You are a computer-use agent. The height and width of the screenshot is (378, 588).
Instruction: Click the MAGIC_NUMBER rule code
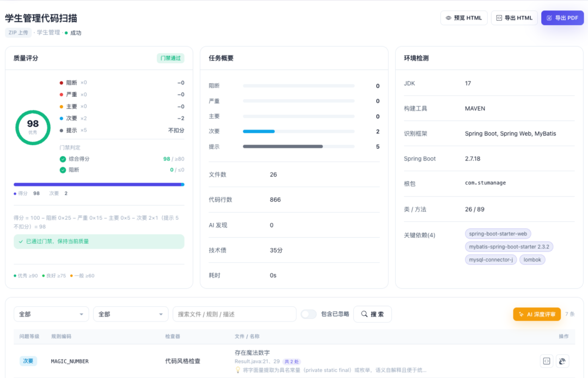70,362
